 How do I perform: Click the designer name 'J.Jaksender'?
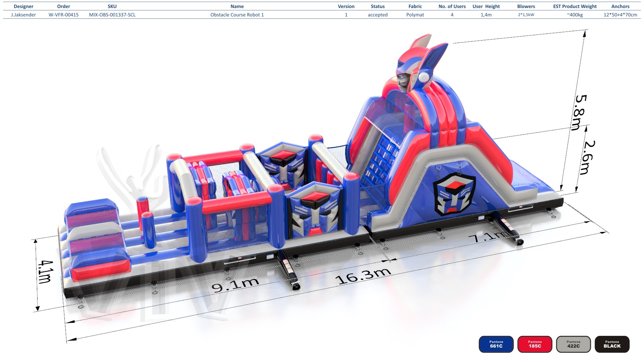point(23,15)
